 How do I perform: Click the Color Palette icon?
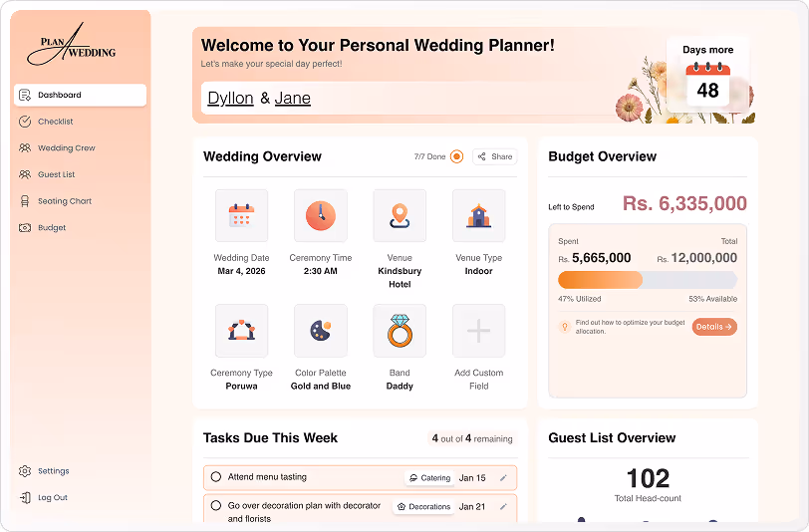point(321,331)
